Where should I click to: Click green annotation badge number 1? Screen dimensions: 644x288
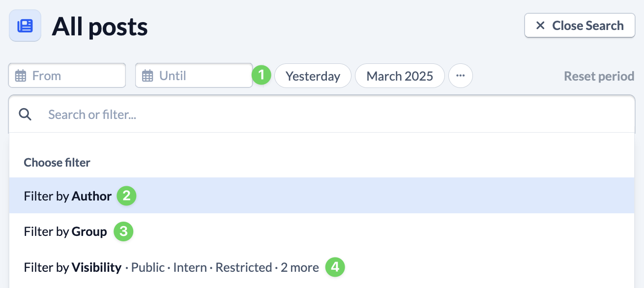(x=262, y=75)
